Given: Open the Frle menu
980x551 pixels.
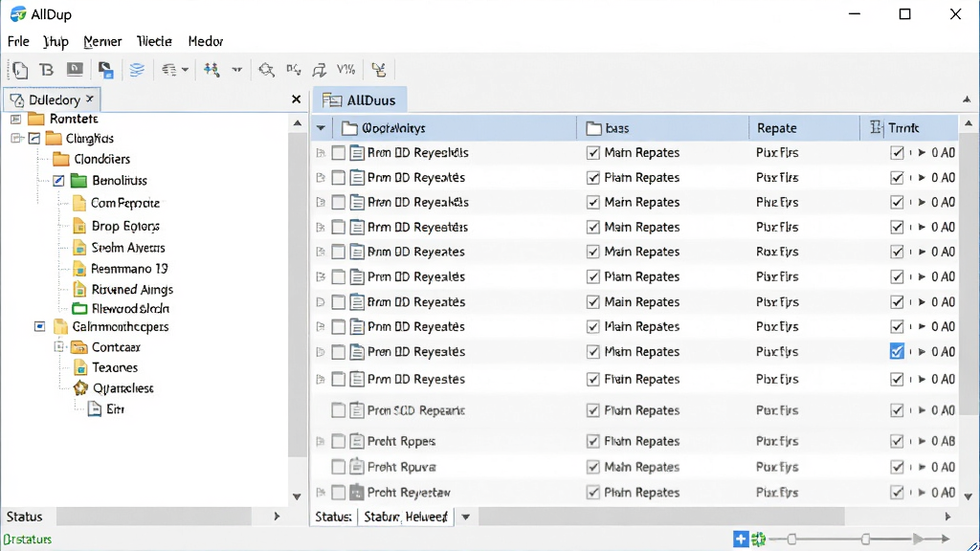Looking at the screenshot, I should coord(18,41).
